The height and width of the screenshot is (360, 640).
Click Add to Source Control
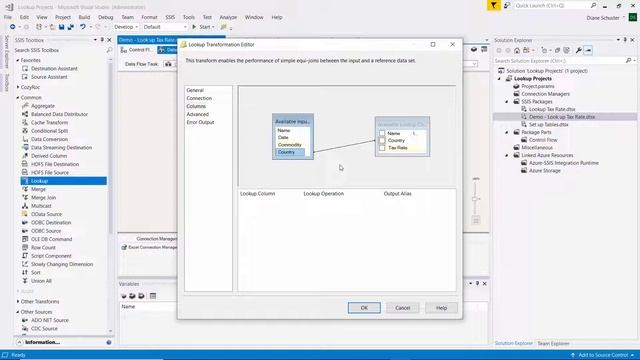tap(603, 355)
